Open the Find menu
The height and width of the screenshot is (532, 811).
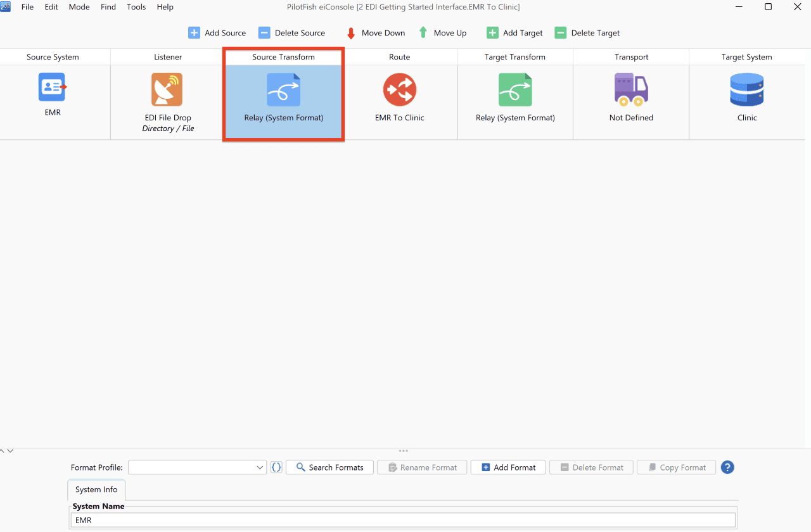tap(108, 7)
